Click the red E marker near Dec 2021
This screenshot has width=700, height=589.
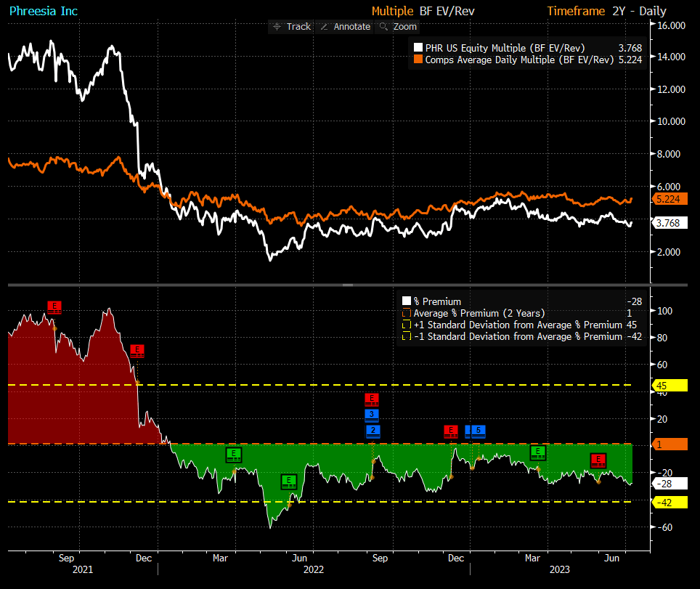point(137,351)
